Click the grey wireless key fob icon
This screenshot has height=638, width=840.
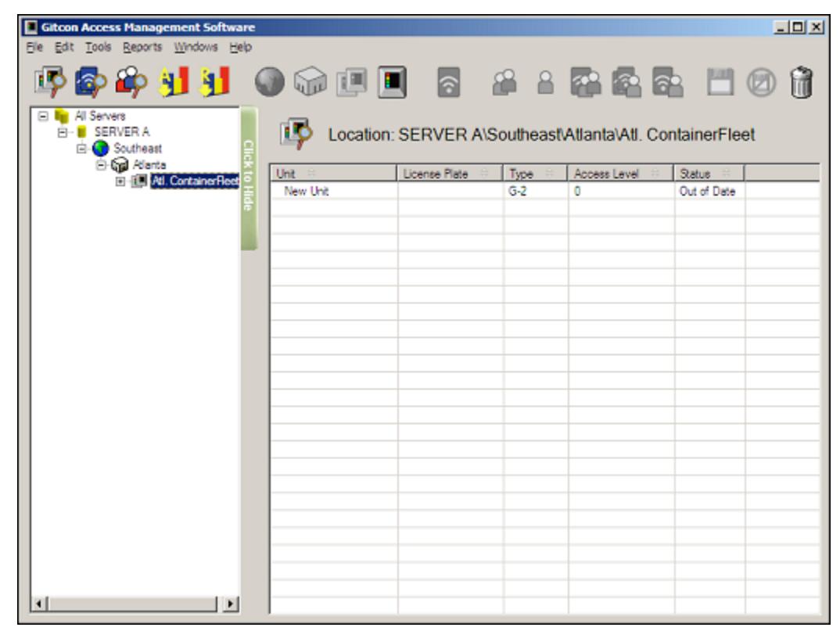pos(448,82)
